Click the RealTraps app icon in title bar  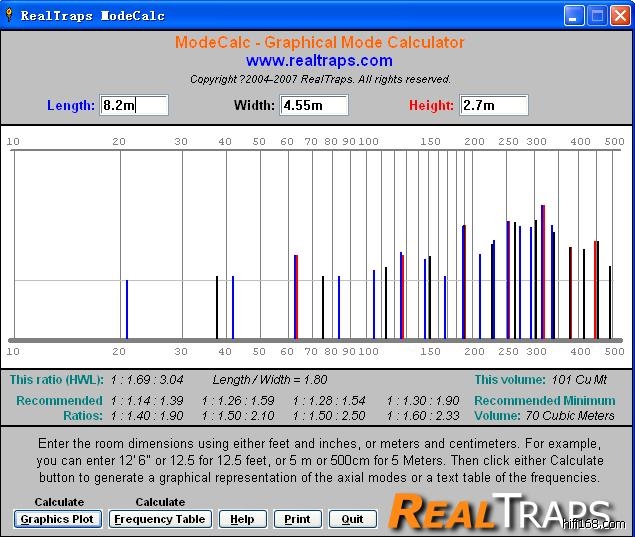[9, 15]
